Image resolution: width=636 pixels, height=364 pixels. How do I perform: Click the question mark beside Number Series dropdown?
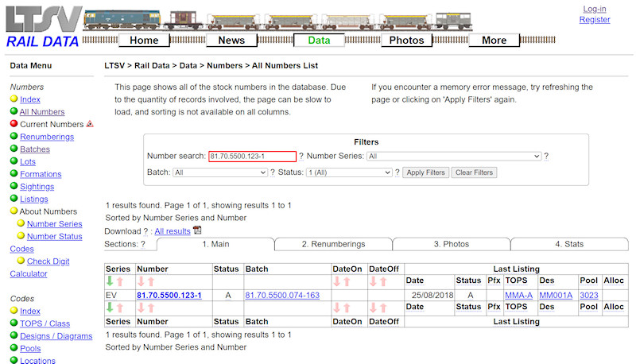tap(546, 157)
